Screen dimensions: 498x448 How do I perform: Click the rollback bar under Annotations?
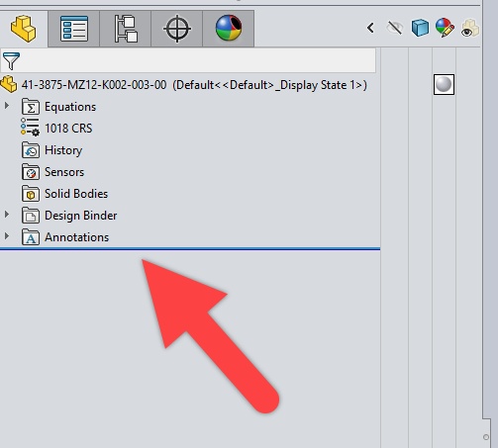click(190, 249)
